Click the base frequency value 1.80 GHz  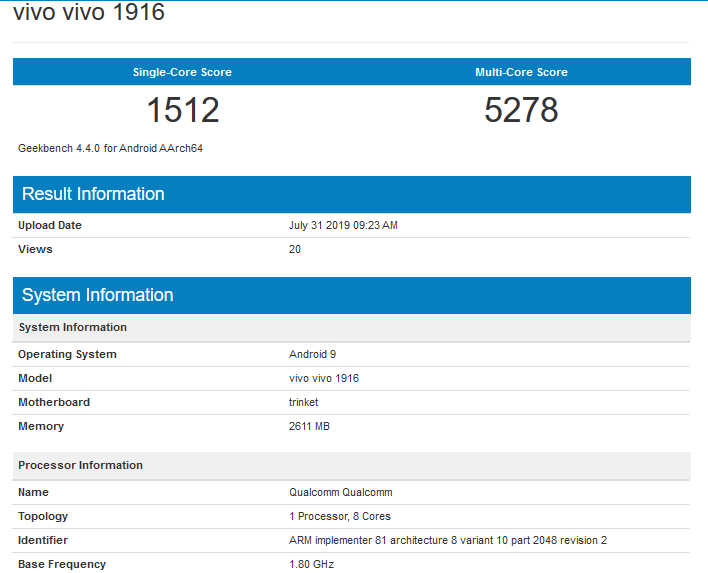point(311,564)
